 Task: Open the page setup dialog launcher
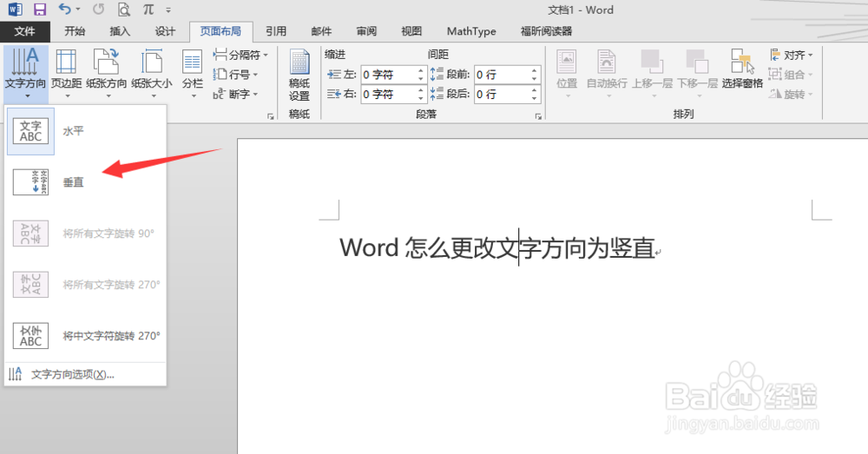click(271, 116)
